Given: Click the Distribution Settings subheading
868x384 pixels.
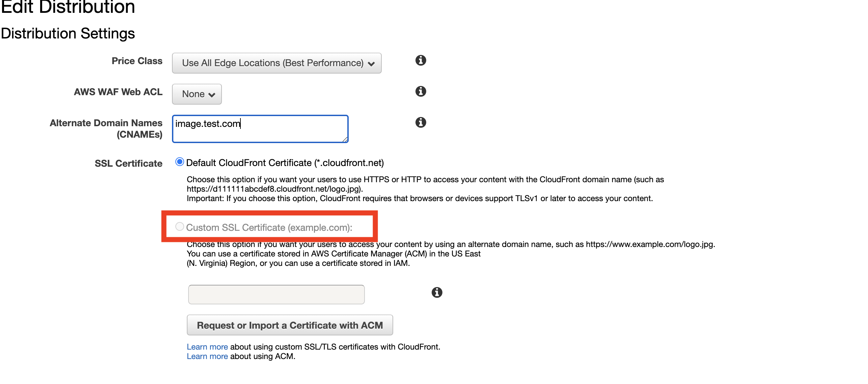Looking at the screenshot, I should [68, 33].
